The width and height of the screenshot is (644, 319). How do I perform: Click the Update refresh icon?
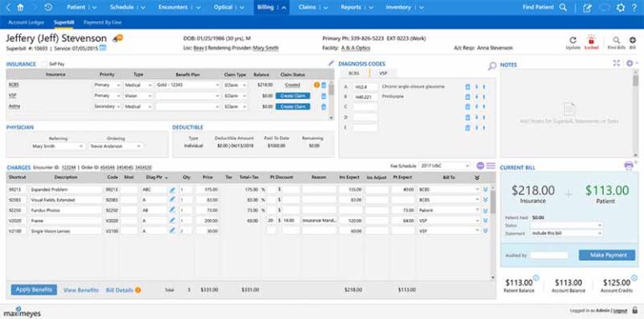(x=573, y=40)
